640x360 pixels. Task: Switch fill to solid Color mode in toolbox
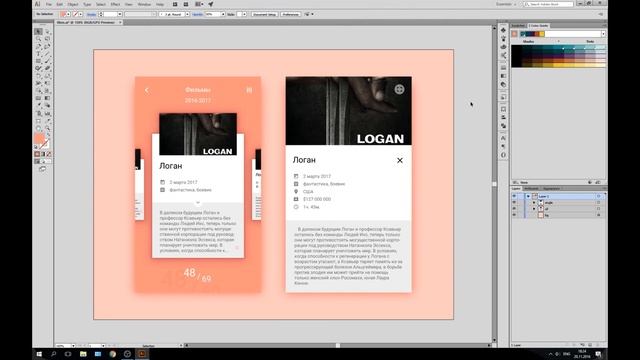coord(37,154)
